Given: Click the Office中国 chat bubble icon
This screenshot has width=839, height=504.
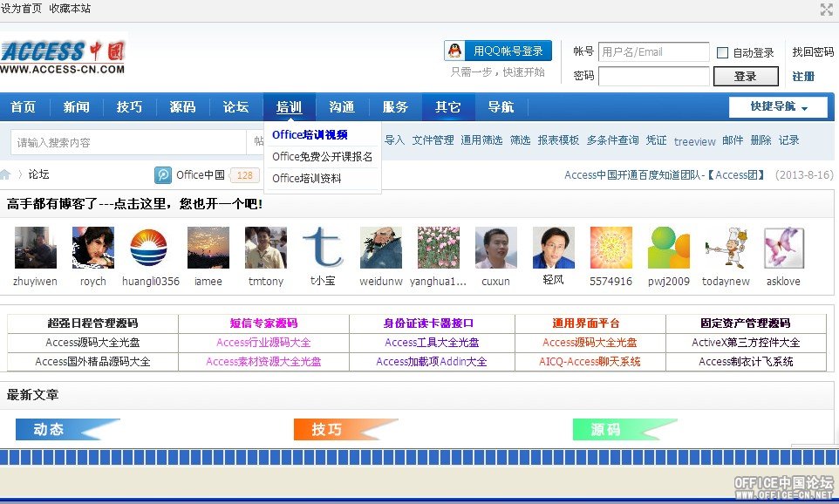Looking at the screenshot, I should pyautogui.click(x=163, y=175).
